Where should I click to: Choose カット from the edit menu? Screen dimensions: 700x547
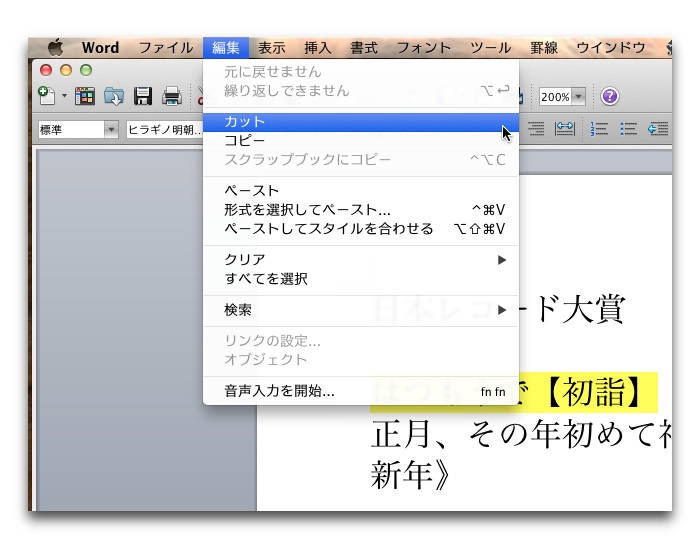361,122
